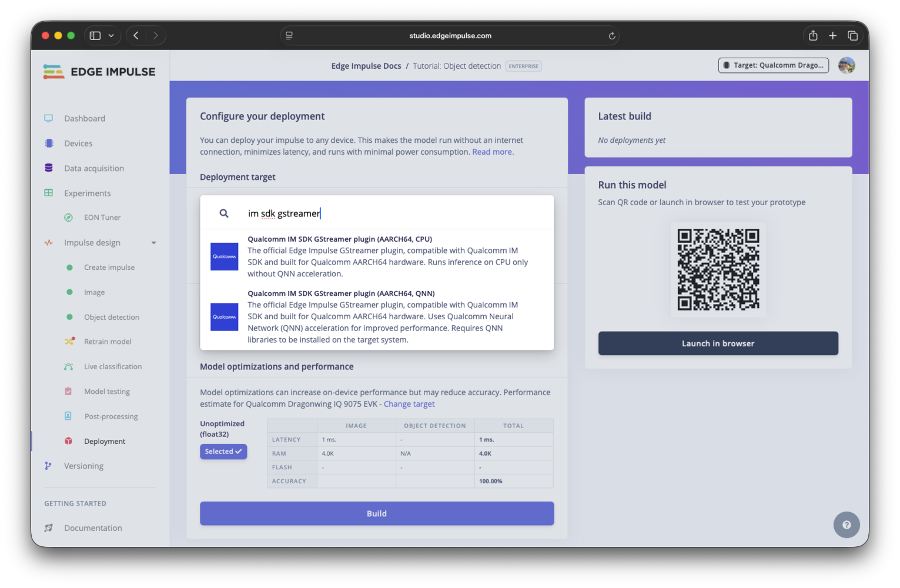Collapse the Impulse design section arrow
Viewport: 900px width, 588px height.
[154, 243]
